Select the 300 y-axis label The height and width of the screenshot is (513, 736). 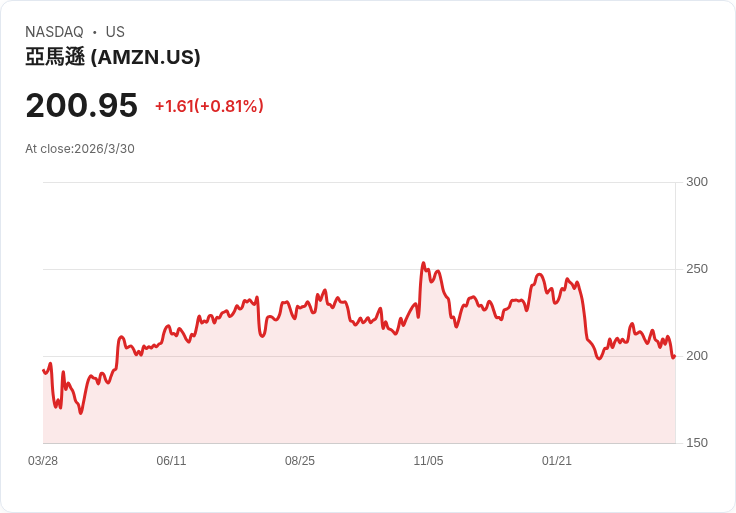[x=696, y=182]
